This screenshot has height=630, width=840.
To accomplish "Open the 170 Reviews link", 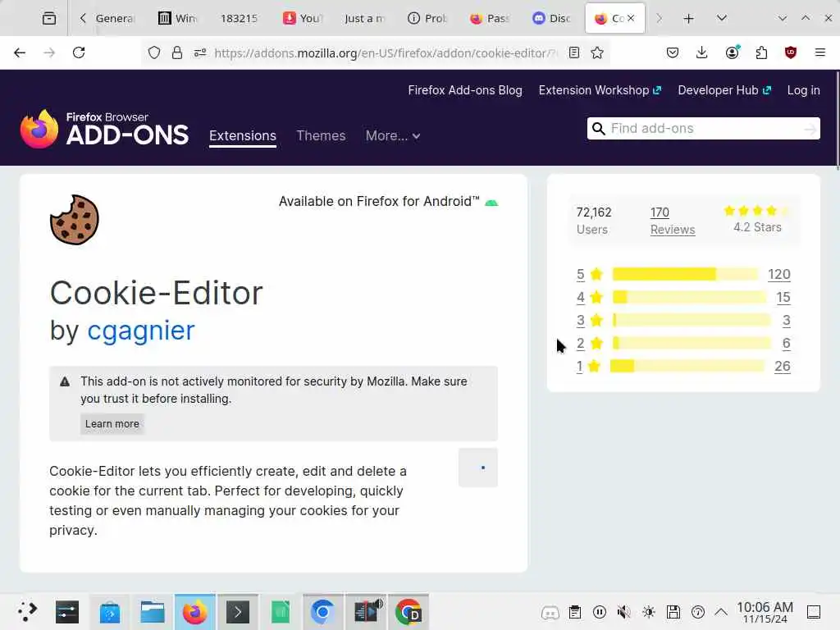I will [x=673, y=221].
